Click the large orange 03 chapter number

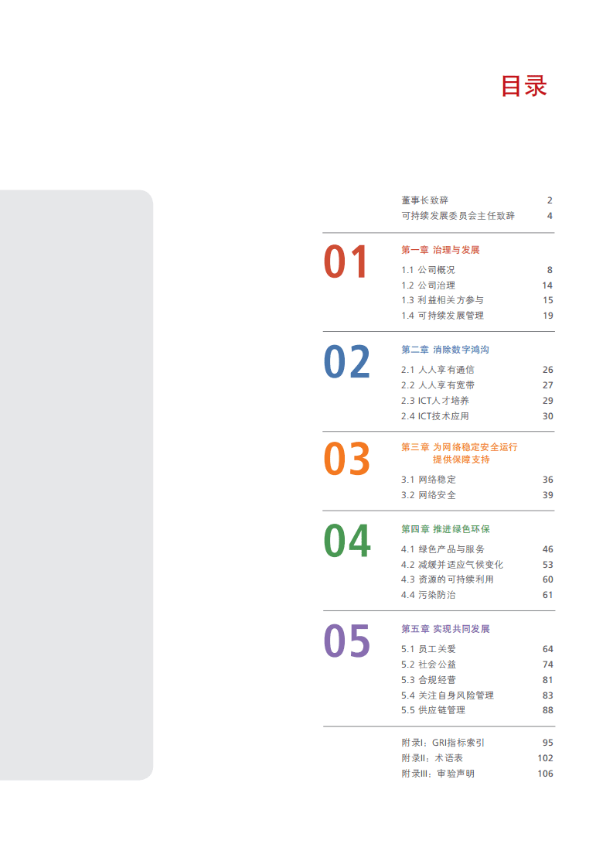tap(347, 459)
